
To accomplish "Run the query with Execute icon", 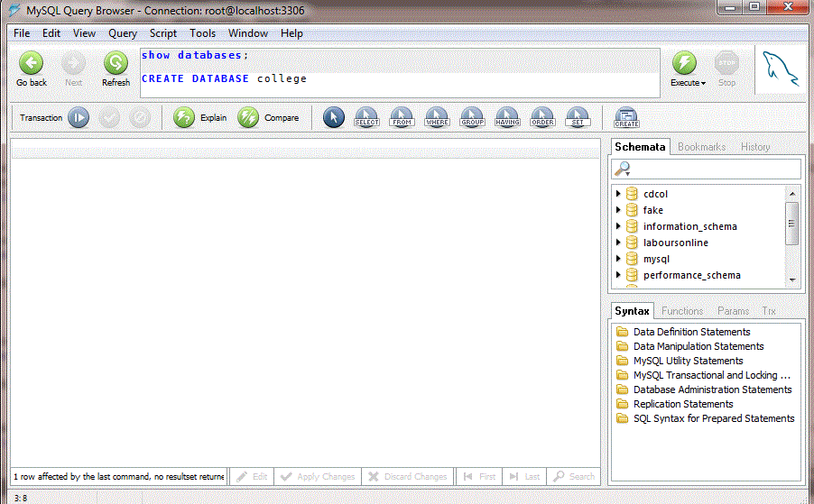I will click(x=684, y=63).
